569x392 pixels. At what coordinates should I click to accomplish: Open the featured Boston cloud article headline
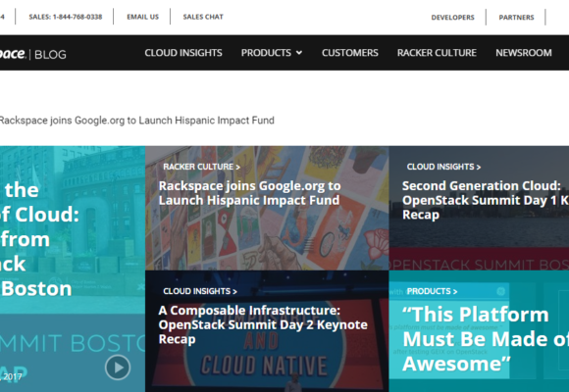[39, 239]
